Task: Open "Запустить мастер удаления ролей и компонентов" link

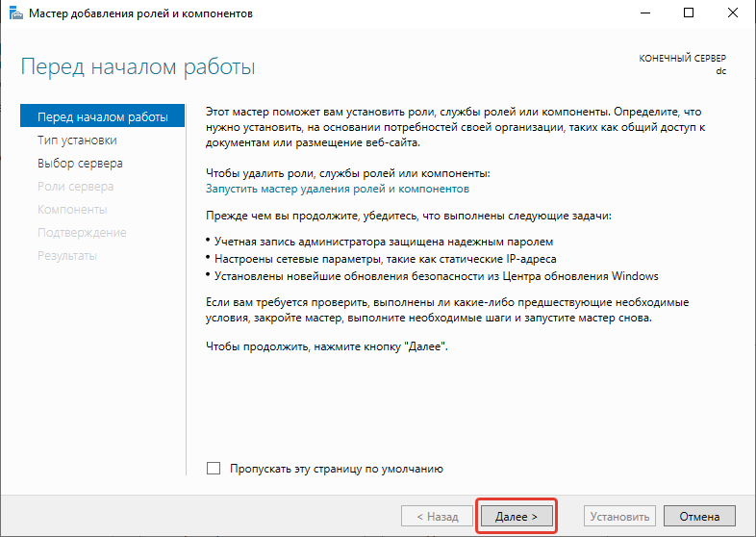Action: (x=338, y=189)
